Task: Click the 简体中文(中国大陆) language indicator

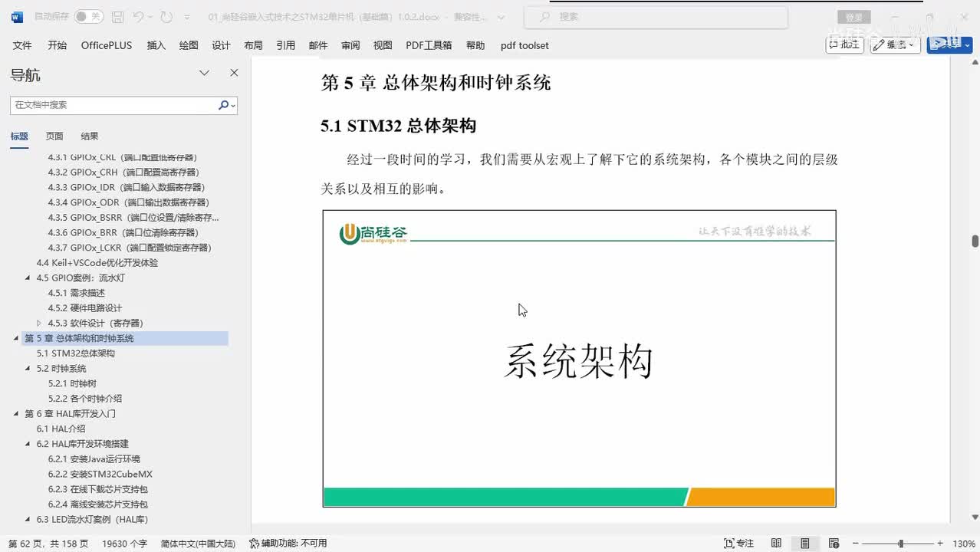Action: tap(198, 543)
